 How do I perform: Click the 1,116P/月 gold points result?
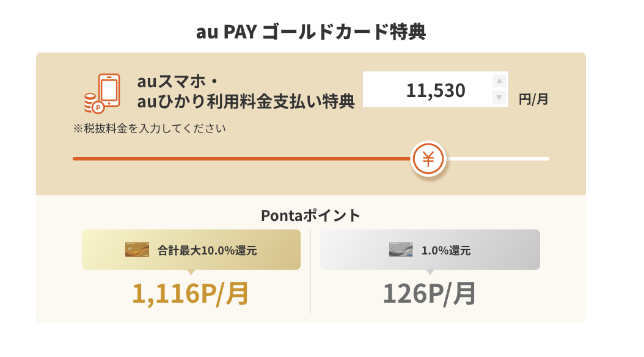[191, 294]
